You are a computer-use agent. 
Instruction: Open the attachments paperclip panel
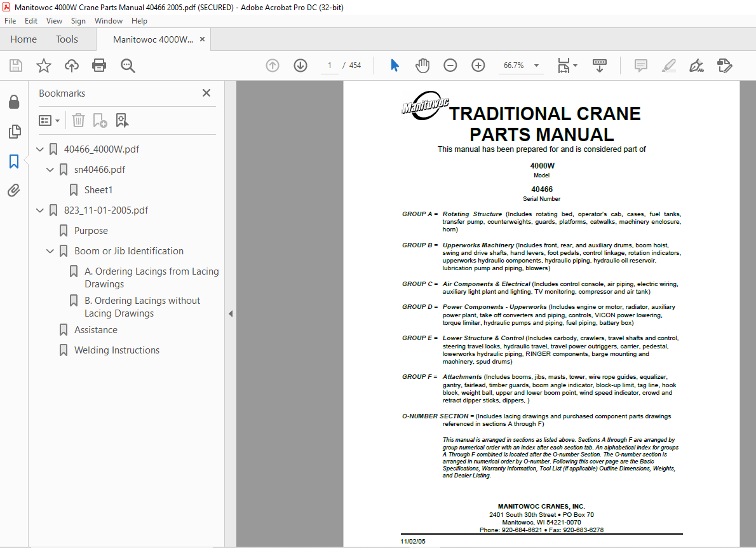(x=14, y=191)
